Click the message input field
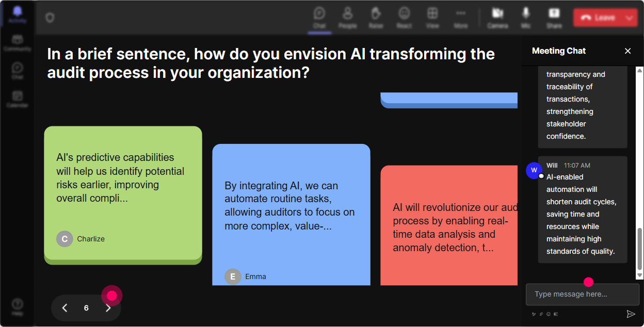Screen dimensions: 644x327 (583, 294)
